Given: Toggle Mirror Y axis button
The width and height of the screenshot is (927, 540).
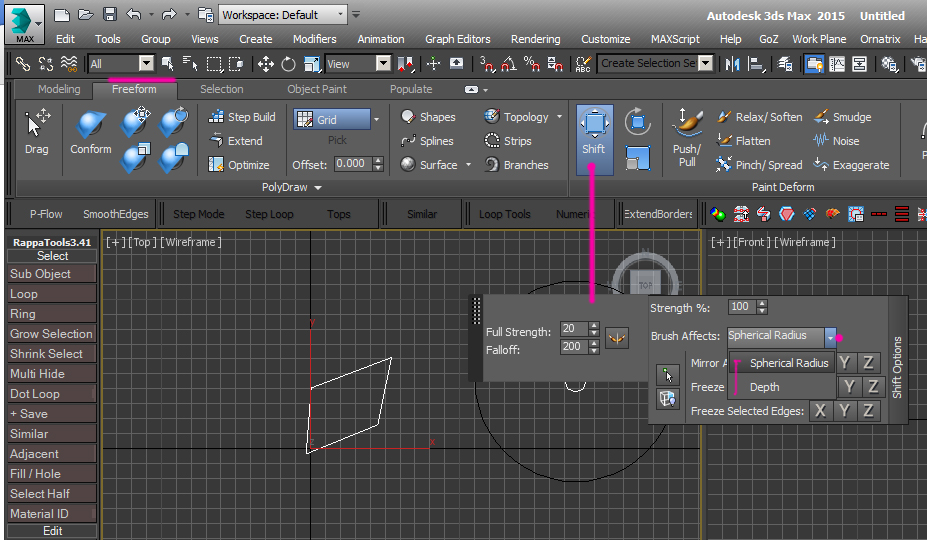Looking at the screenshot, I should 844,363.
